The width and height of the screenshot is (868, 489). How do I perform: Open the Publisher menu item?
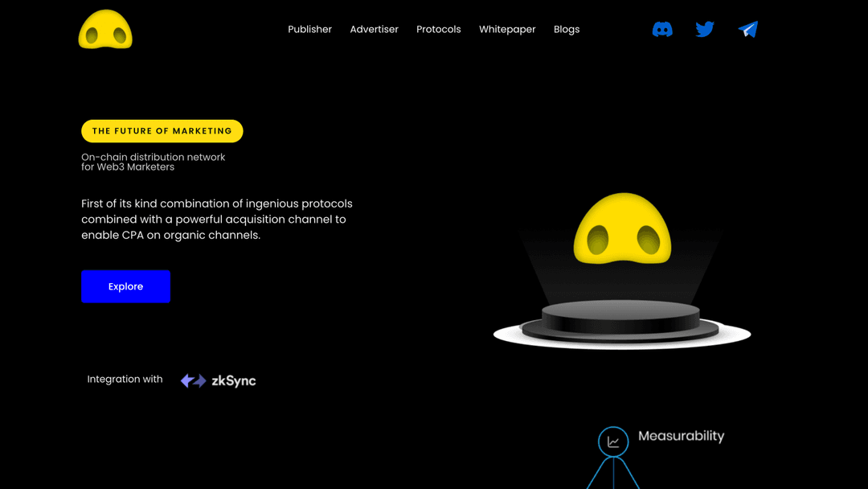pyautogui.click(x=309, y=30)
